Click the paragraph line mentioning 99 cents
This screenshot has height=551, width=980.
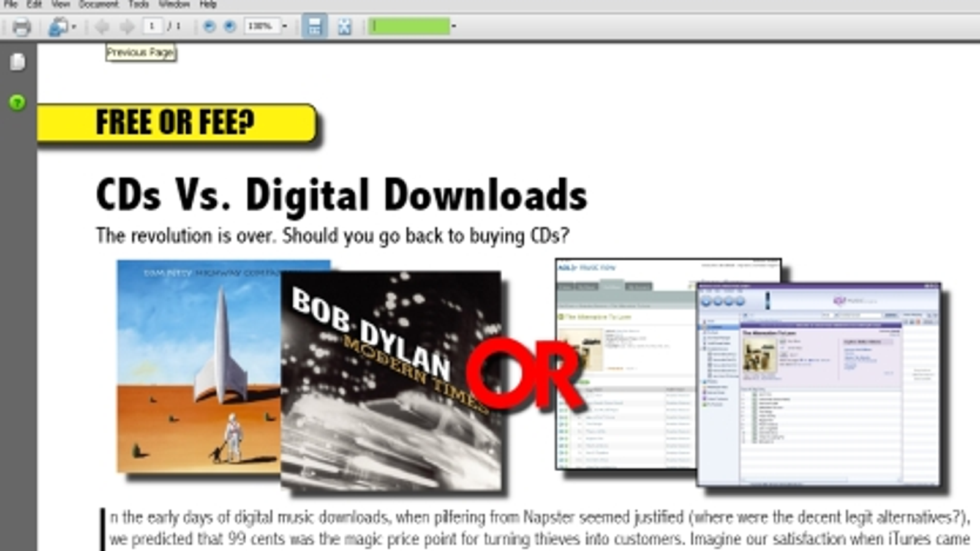tap(539, 539)
